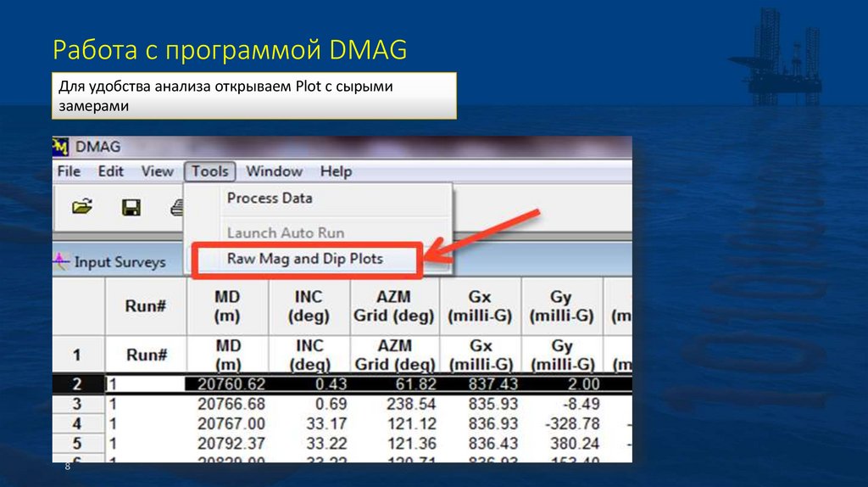This screenshot has height=487, width=868.
Task: Click the DMAG window title text
Action: pos(98,147)
